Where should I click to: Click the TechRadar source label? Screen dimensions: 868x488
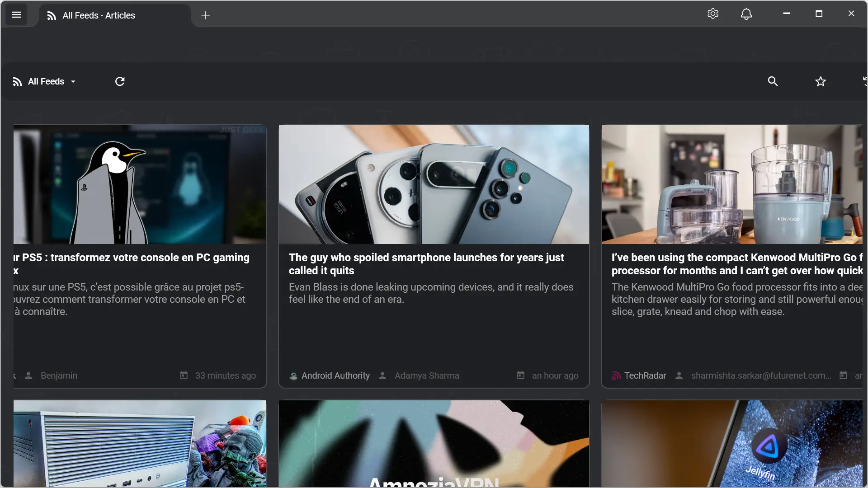tap(645, 375)
